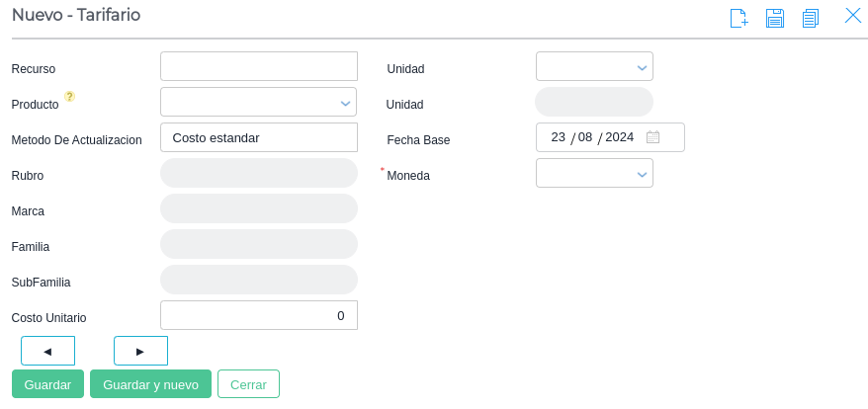Screen dimensions: 868x409
Task: Select the month in Fecha Base
Action: pyautogui.click(x=585, y=137)
